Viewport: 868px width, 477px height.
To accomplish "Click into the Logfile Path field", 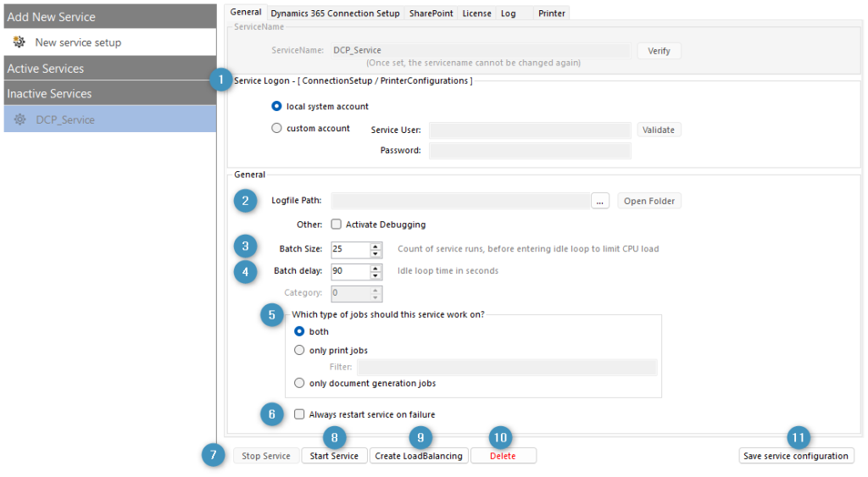I will pyautogui.click(x=459, y=201).
